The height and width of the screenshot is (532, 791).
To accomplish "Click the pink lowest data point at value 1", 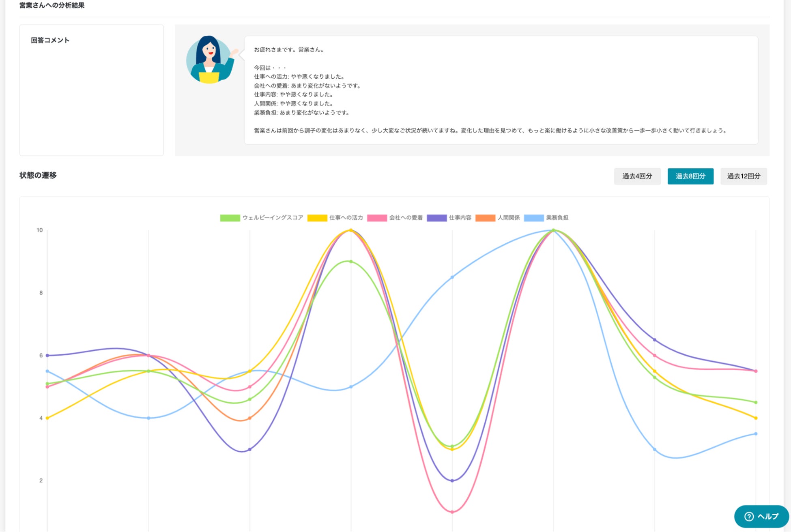I will pos(452,512).
